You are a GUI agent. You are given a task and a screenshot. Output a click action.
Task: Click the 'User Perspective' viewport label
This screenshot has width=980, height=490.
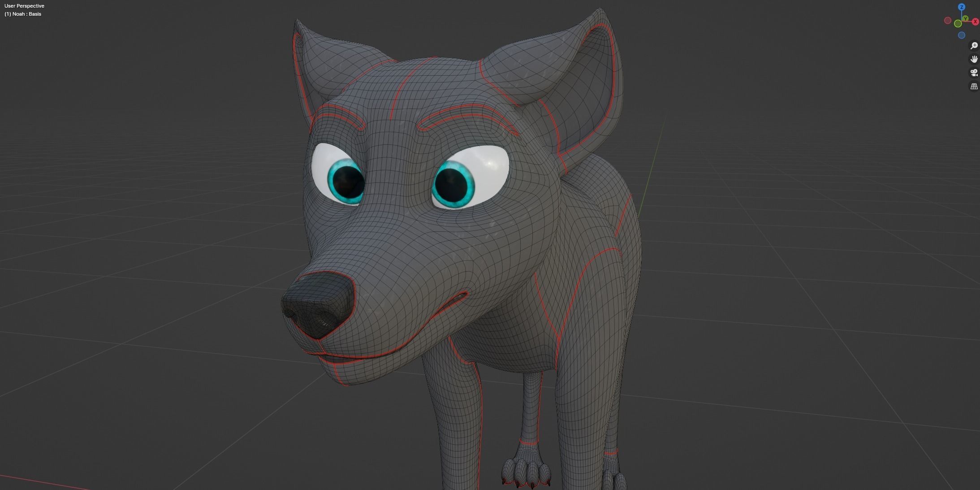pyautogui.click(x=24, y=6)
